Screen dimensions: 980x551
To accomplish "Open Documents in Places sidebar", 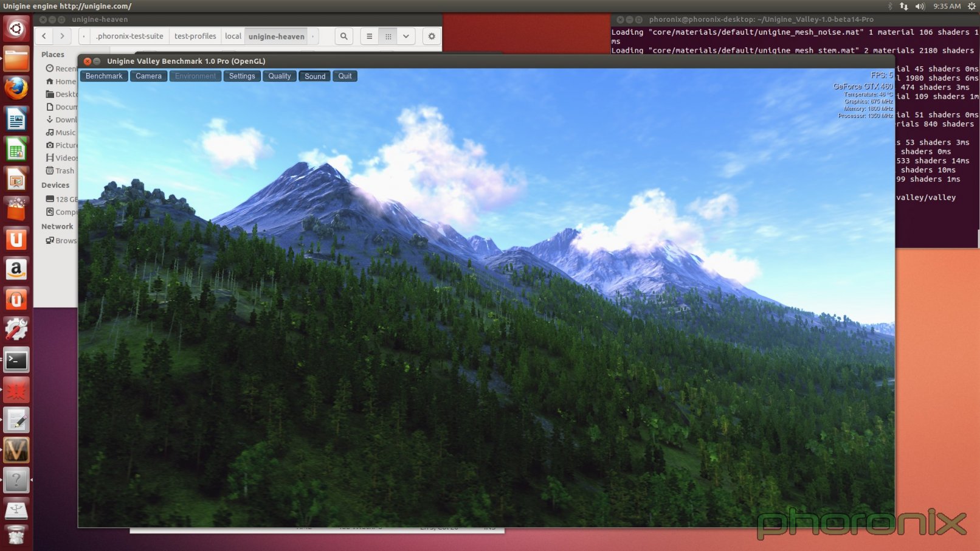I will click(61, 107).
